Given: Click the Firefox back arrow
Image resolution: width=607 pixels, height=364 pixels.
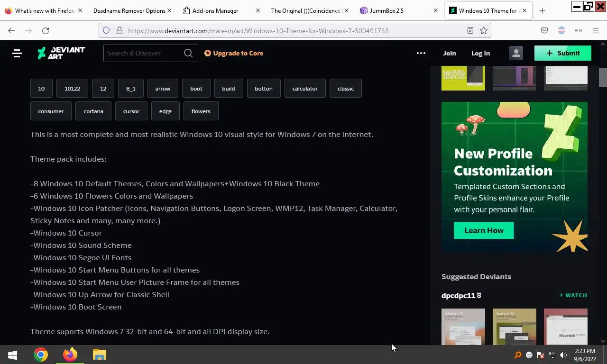Looking at the screenshot, I should tap(11, 30).
